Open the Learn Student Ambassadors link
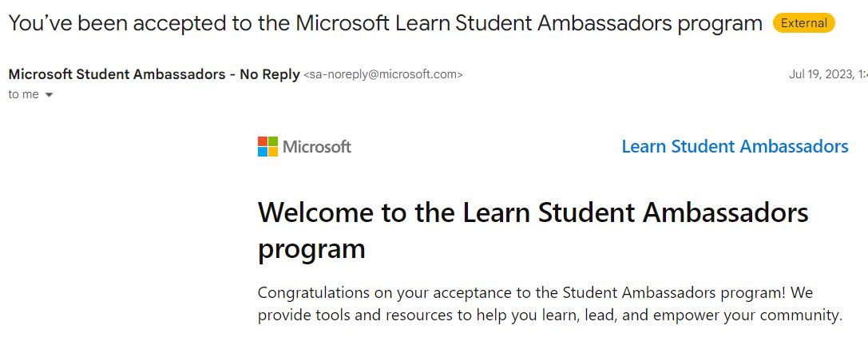Image resolution: width=868 pixels, height=349 pixels. pyautogui.click(x=734, y=147)
